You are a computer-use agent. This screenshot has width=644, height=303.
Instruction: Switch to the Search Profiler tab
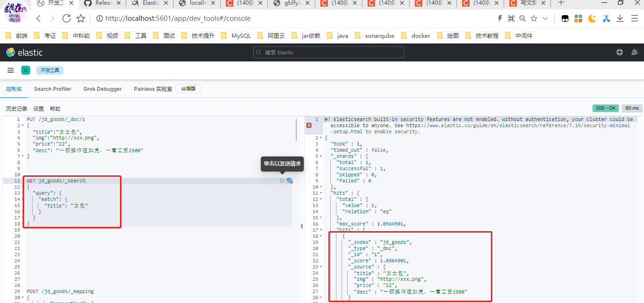coord(52,89)
